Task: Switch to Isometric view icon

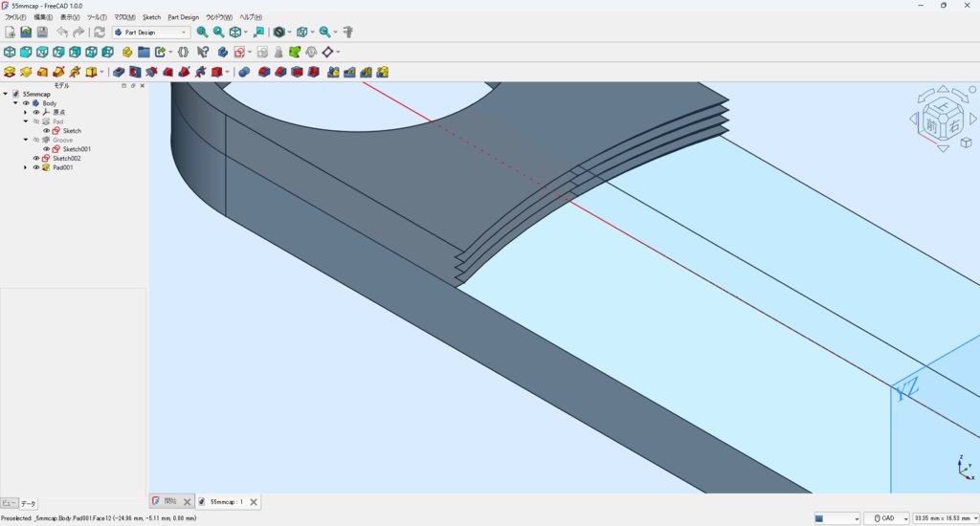Action: pos(10,52)
